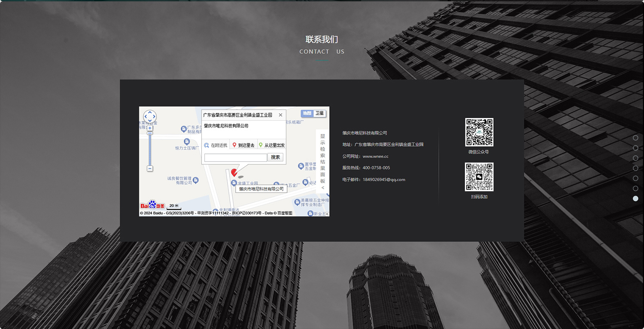Zoom out with the map minus button
Viewport: 644px width, 329px height.
(150, 169)
